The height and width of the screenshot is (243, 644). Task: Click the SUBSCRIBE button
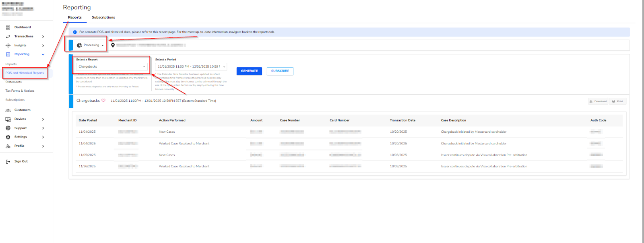point(280,71)
